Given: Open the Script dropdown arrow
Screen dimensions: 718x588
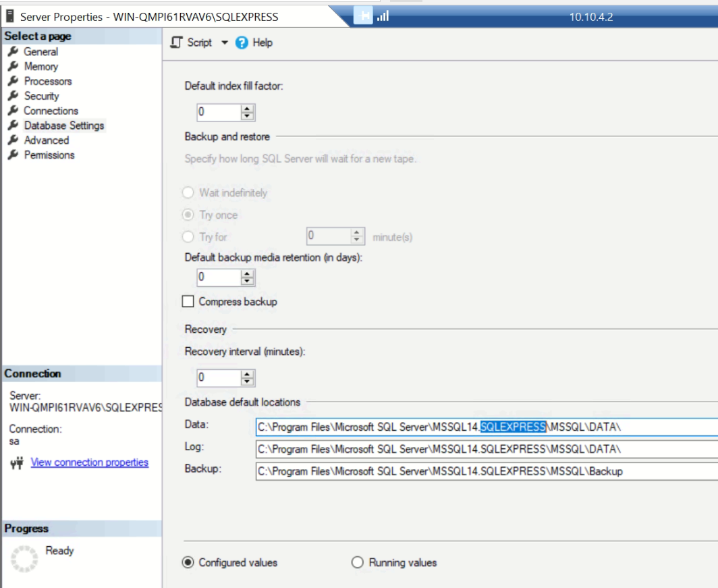Looking at the screenshot, I should (224, 43).
